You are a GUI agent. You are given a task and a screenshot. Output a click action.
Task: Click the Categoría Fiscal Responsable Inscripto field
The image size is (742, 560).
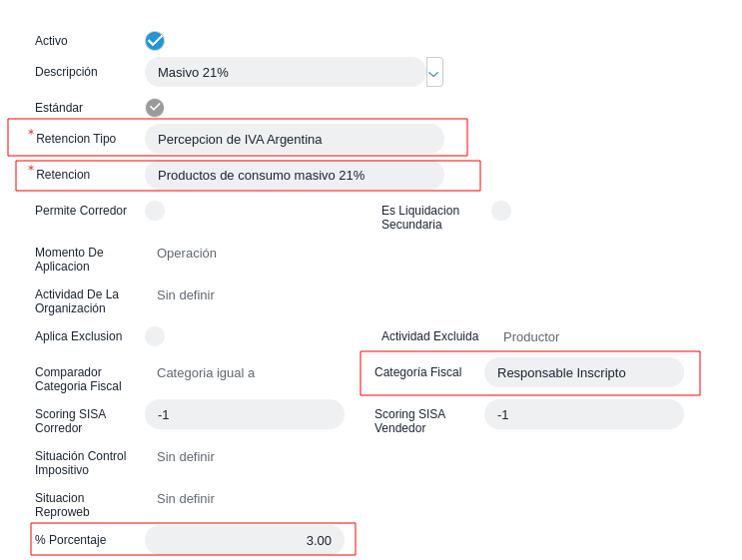click(584, 372)
